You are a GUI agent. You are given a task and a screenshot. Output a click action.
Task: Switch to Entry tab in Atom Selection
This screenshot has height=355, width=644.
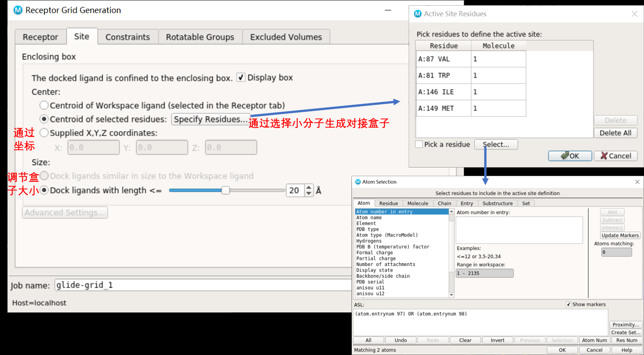[467, 203]
